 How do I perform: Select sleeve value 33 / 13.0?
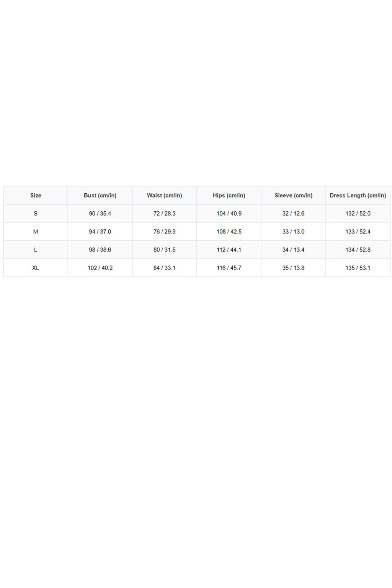[x=294, y=232]
